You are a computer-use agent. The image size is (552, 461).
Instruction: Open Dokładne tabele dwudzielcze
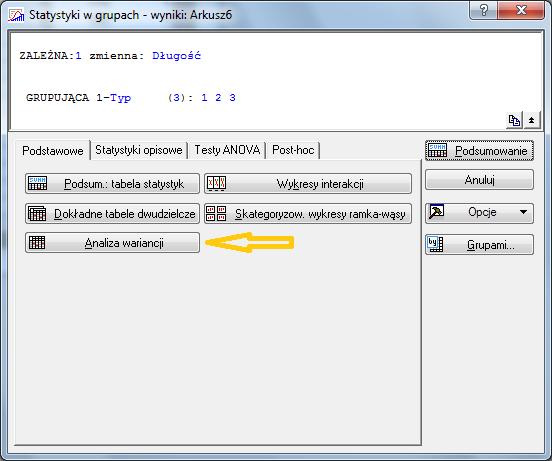click(x=112, y=214)
